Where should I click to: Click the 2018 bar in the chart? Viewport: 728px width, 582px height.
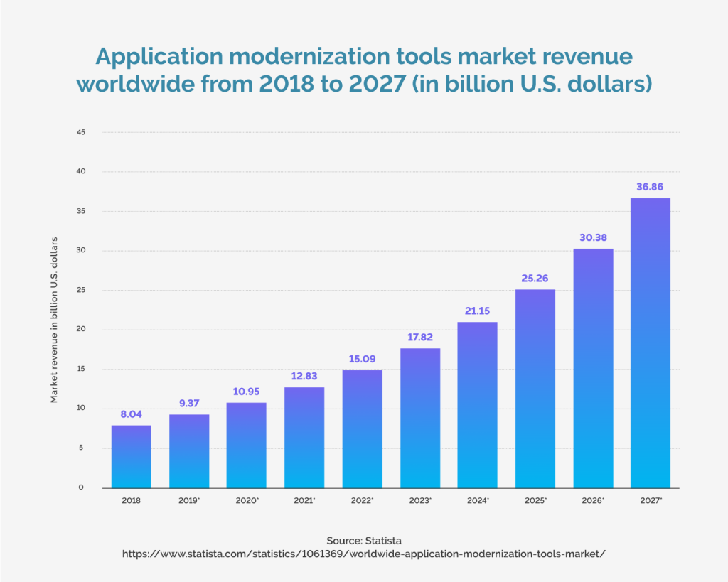pyautogui.click(x=131, y=455)
